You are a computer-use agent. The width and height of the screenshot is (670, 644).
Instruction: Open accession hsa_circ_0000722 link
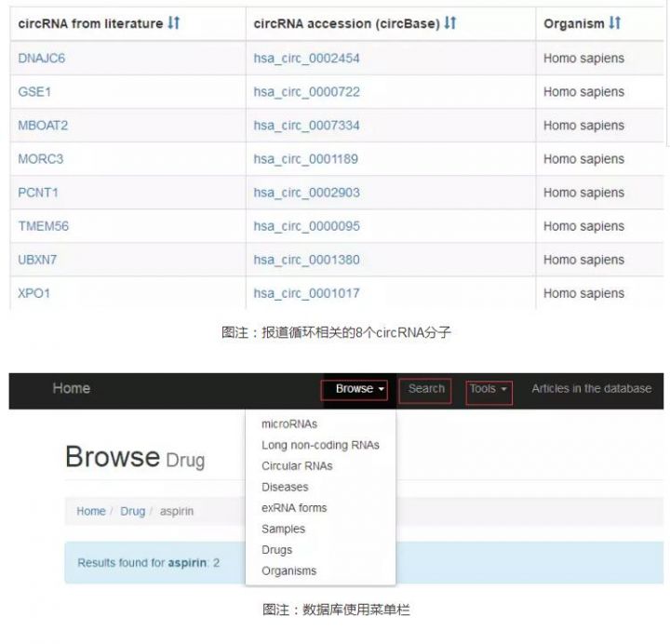(306, 92)
